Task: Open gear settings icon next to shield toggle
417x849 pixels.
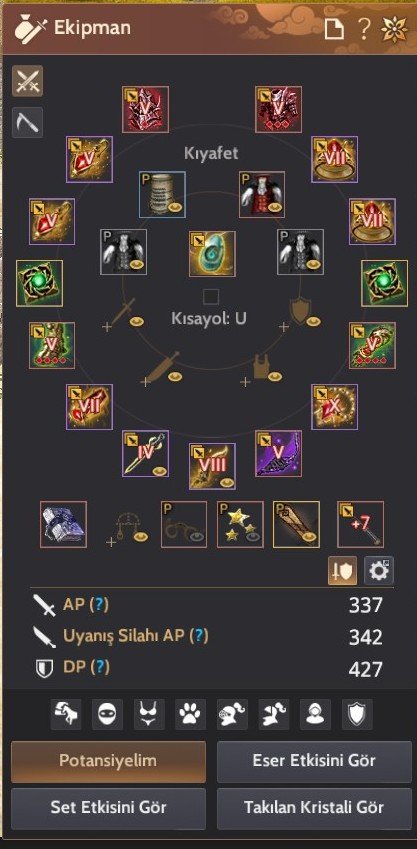Action: (379, 570)
